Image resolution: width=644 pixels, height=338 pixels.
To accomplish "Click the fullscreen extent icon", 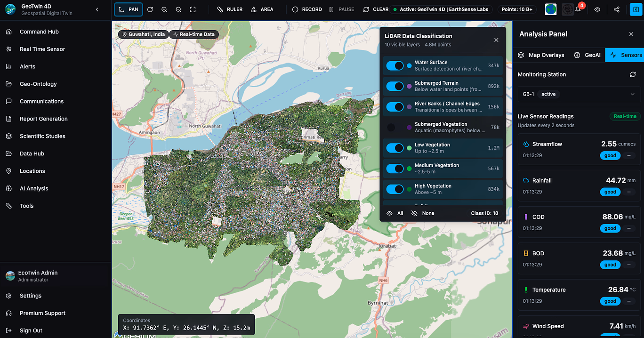I will 193,9.
